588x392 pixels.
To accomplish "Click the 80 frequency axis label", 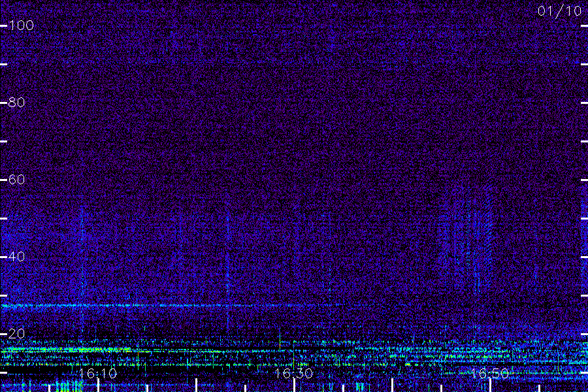I will click(x=16, y=103).
